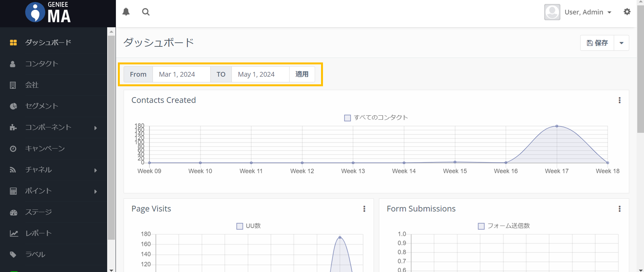This screenshot has width=644, height=272.
Task: Open Form Submissions widget options menu
Action: 619,209
